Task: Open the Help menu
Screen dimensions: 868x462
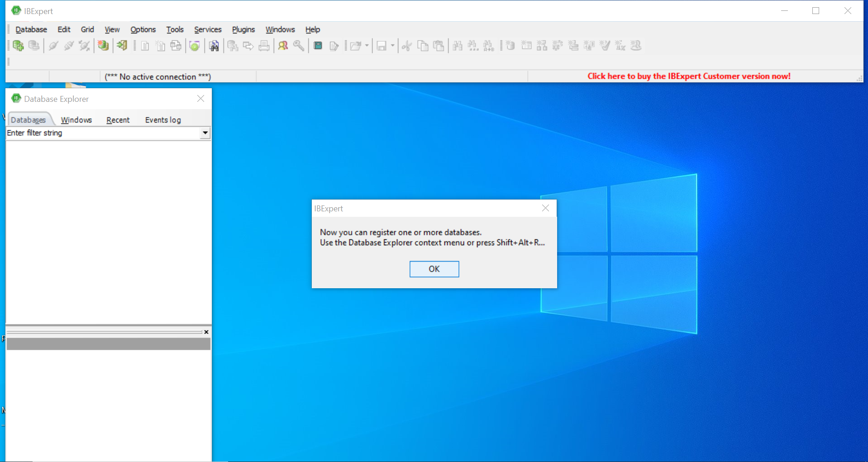Action: coord(313,29)
